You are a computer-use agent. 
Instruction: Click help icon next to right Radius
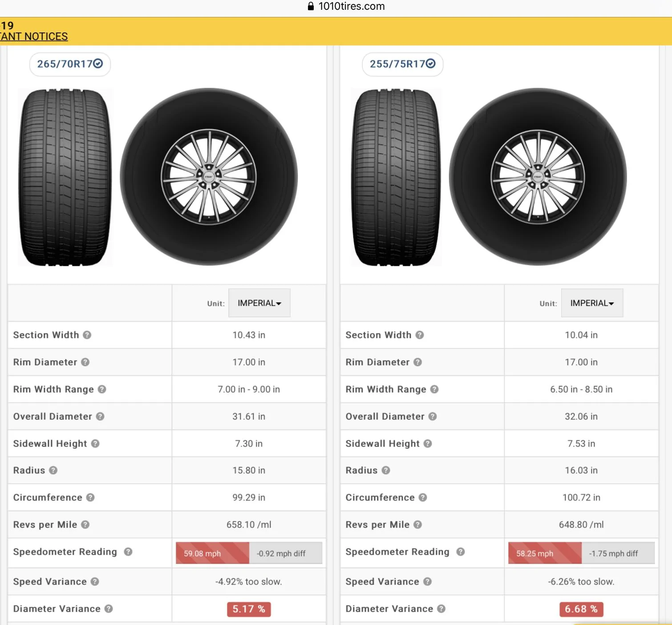[386, 470]
